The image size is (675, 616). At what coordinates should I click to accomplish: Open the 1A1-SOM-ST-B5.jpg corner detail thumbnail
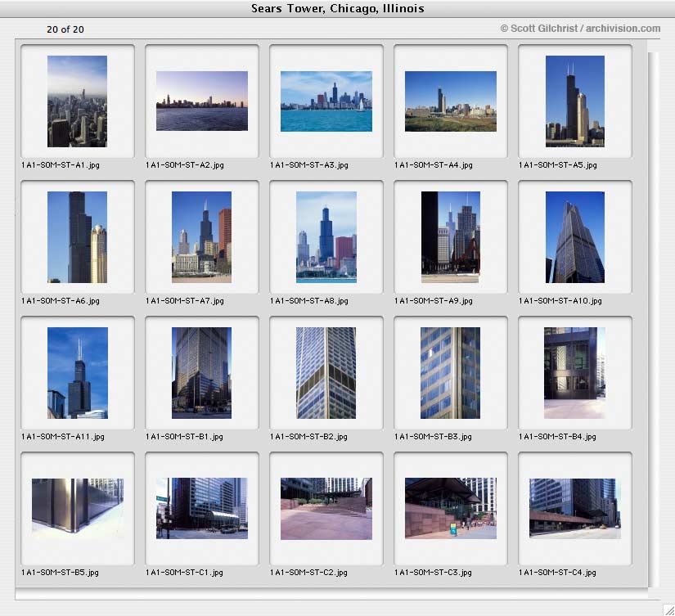coord(78,508)
